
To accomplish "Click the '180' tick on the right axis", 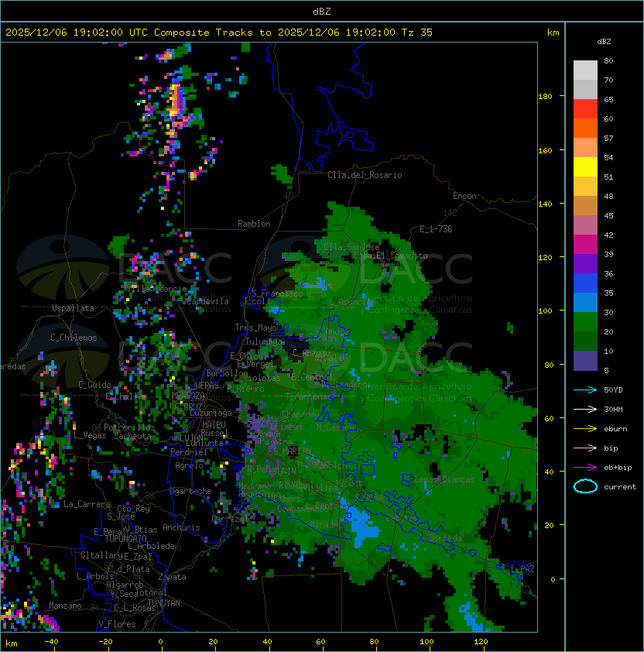I will tap(545, 97).
